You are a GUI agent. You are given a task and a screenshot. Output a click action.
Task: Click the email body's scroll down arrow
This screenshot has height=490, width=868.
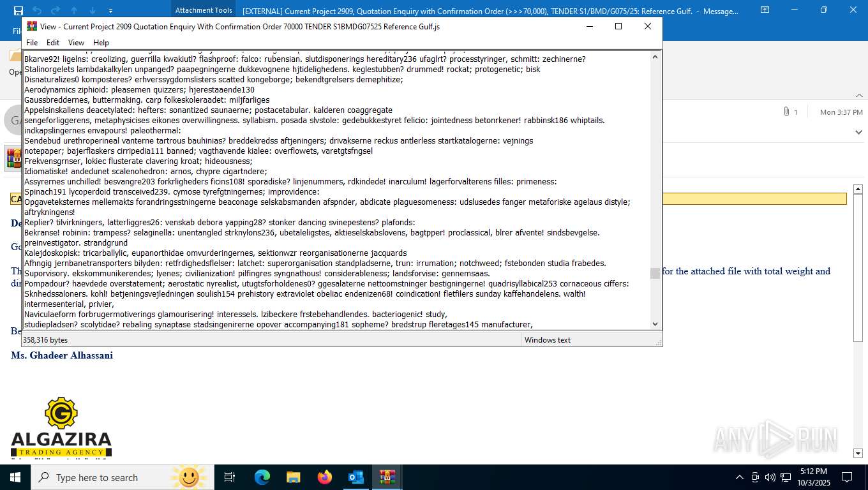858,453
